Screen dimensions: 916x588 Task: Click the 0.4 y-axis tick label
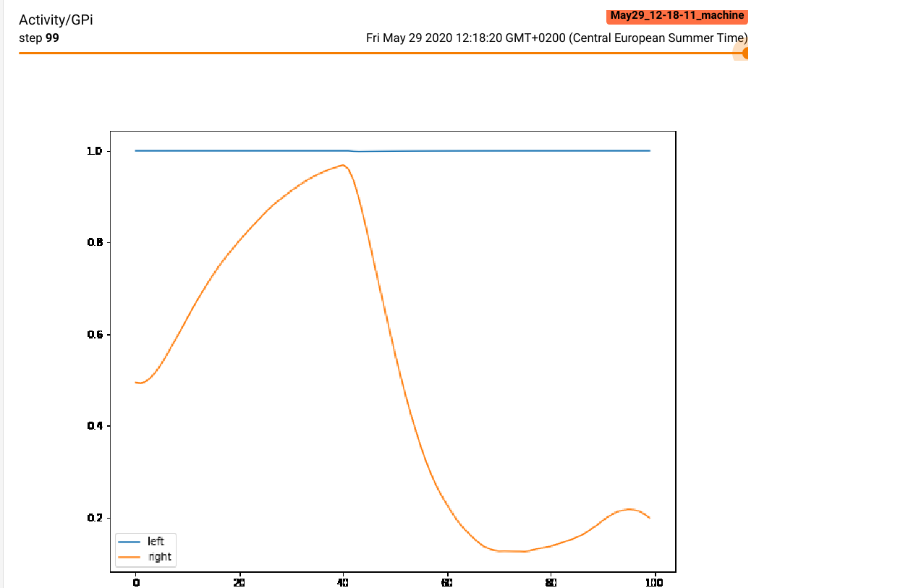click(x=96, y=426)
